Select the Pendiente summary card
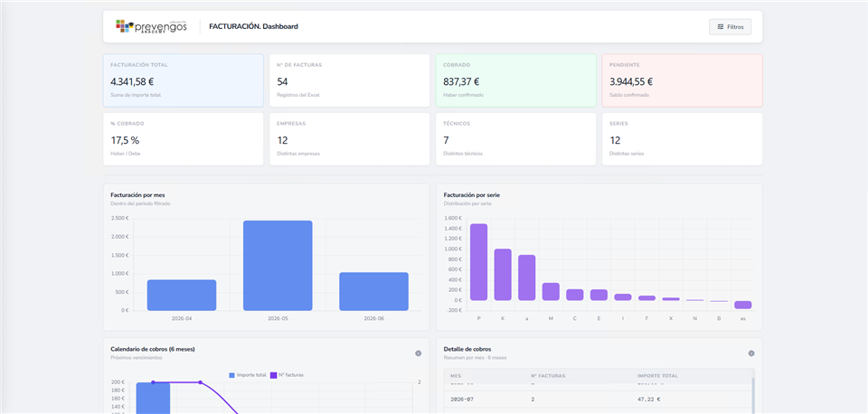The width and height of the screenshot is (868, 414). click(682, 80)
